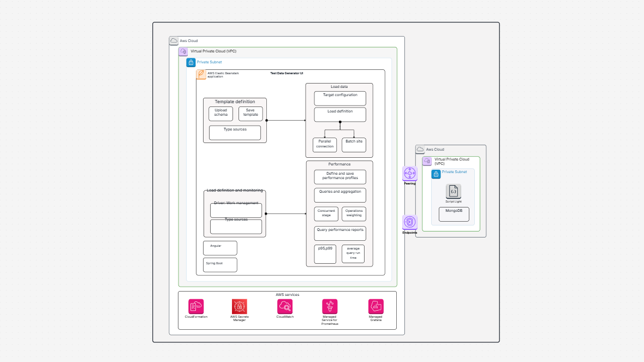The height and width of the screenshot is (362, 644).
Task: Click the cloud icon of the small Aws Cloud
Action: coord(420,150)
